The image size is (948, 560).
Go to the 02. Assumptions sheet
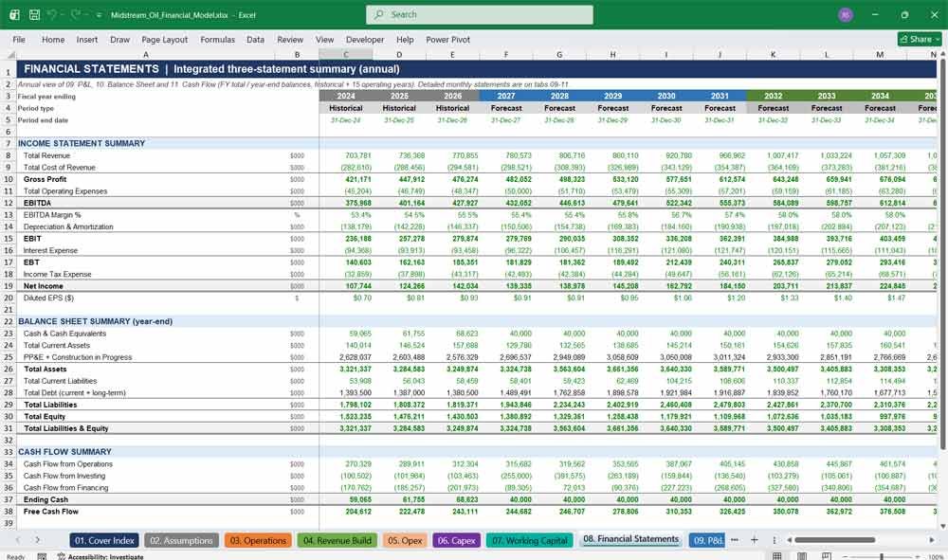(181, 540)
